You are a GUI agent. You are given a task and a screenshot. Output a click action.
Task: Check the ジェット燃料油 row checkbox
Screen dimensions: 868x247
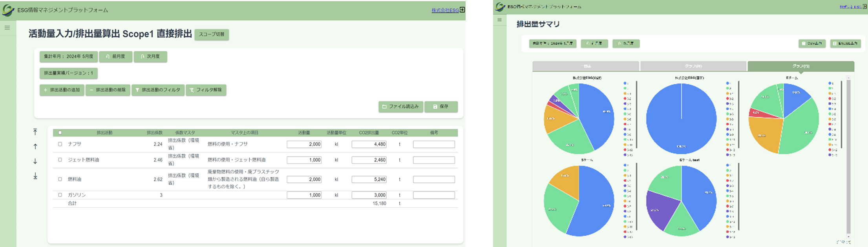point(60,160)
